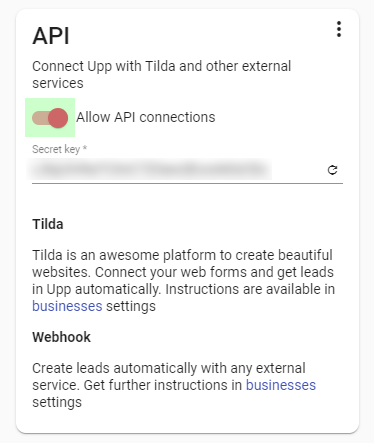
Task: Click the underline beneath the Secret key field
Action: (x=187, y=183)
